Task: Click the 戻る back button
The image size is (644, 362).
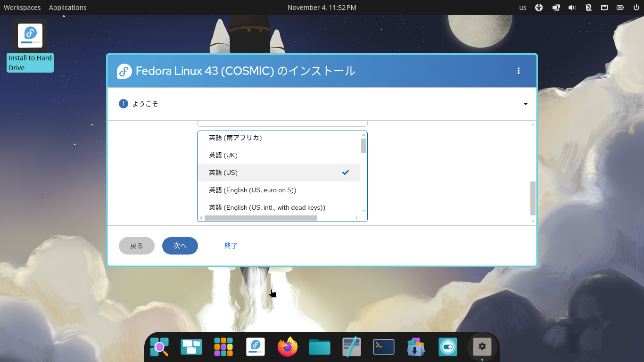Action: pos(137,246)
